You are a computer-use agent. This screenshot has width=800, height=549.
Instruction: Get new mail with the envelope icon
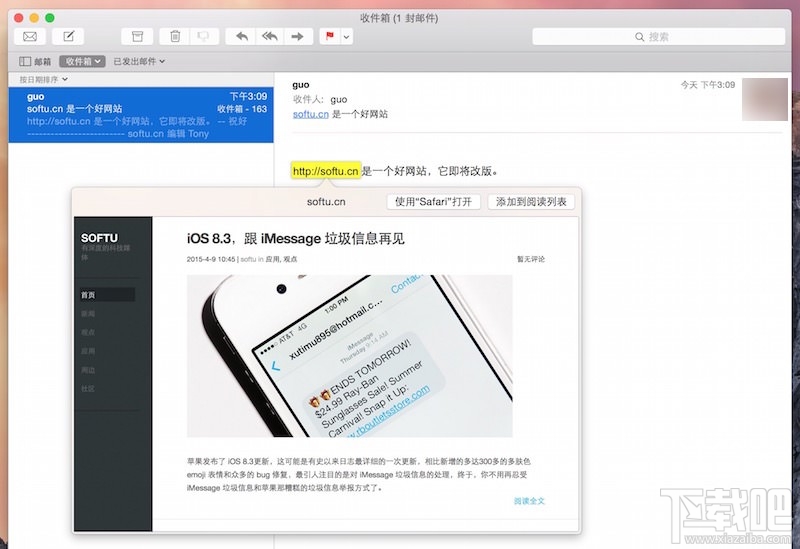(30, 36)
